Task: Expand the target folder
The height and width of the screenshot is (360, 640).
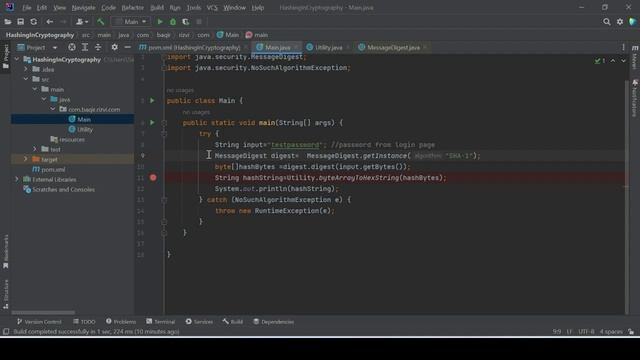Action: point(26,159)
